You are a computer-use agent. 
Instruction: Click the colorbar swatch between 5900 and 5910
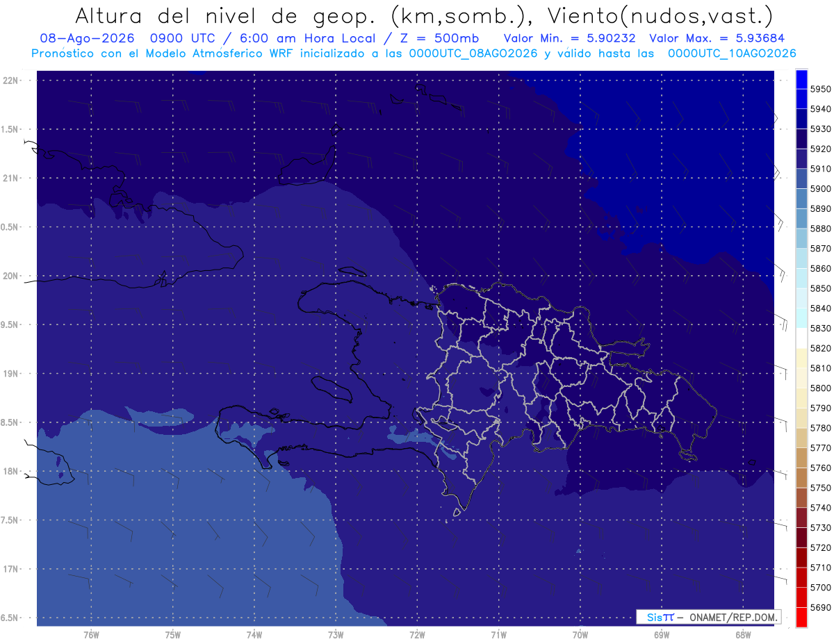pos(801,179)
